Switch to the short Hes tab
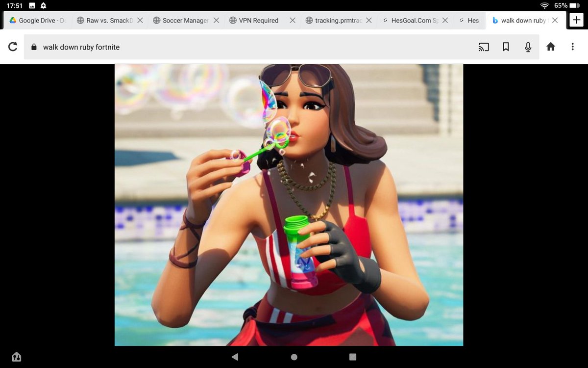 click(469, 21)
